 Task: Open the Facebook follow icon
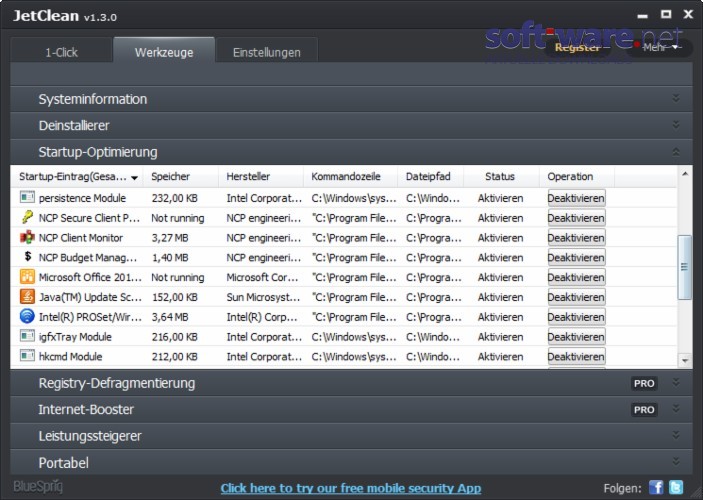(x=656, y=487)
